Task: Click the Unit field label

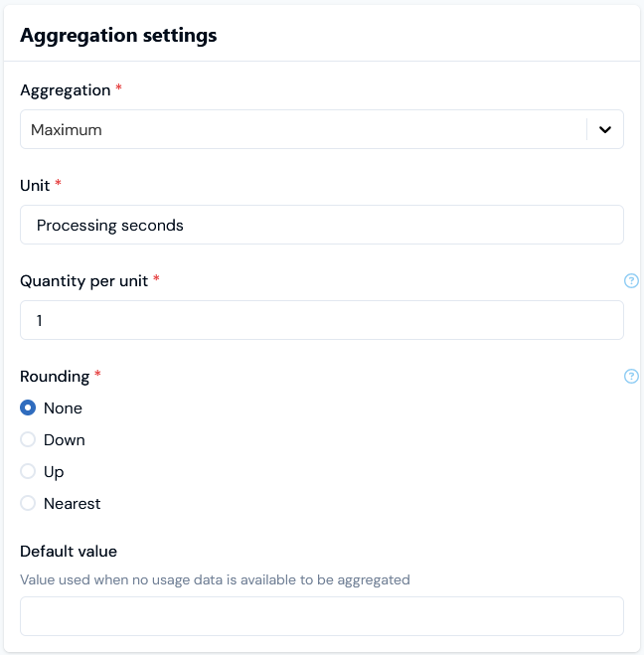Action: 35,186
